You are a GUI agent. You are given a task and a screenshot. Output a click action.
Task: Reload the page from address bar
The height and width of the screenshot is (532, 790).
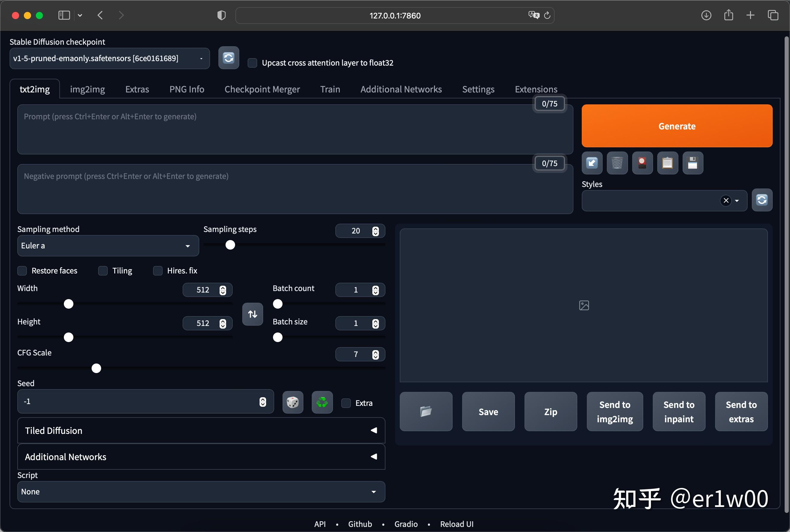coord(547,15)
